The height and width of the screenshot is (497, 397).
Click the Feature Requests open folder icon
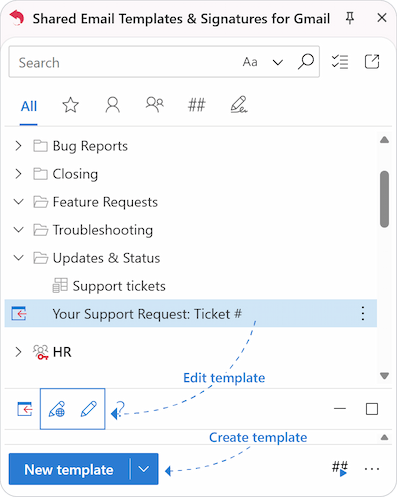40,202
